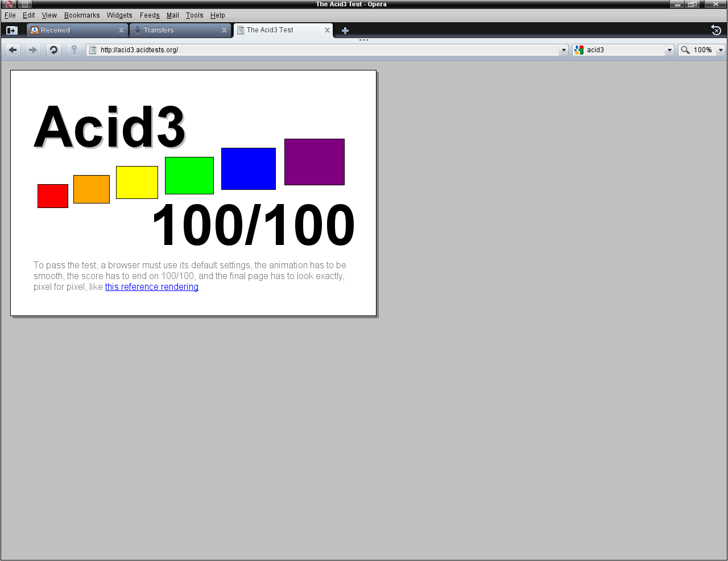Open the zoom level dropdown arrow
The height and width of the screenshot is (561, 728).
[721, 50]
